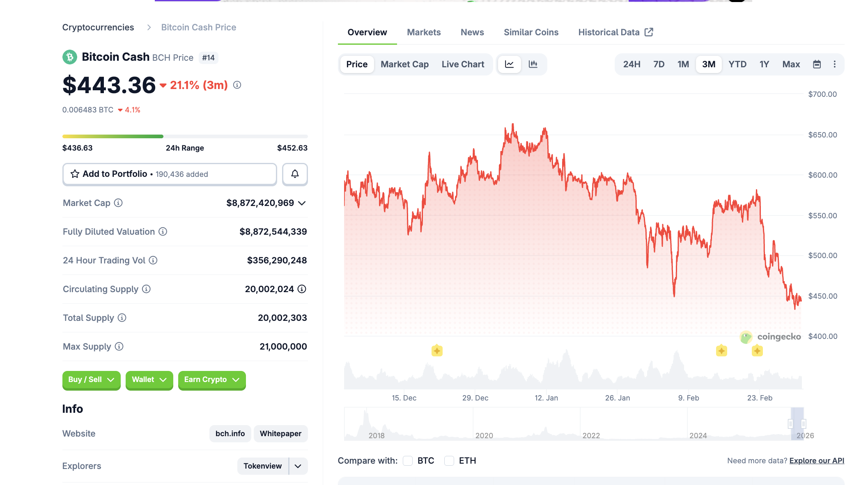The height and width of the screenshot is (485, 868).
Task: Open the bch.info website link
Action: pos(230,433)
